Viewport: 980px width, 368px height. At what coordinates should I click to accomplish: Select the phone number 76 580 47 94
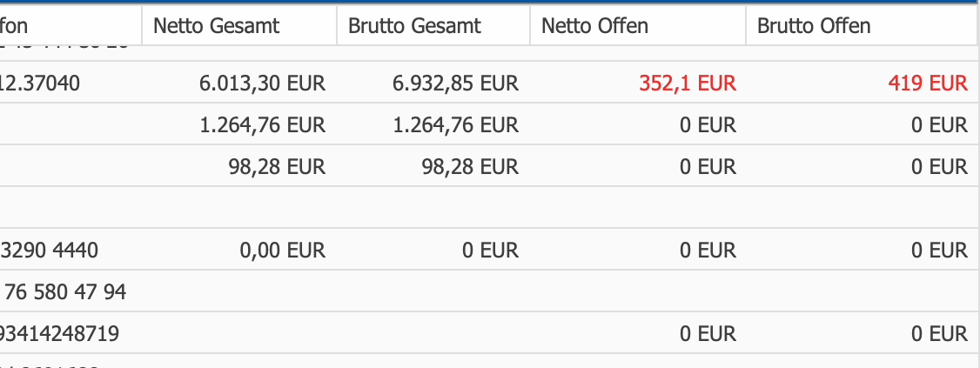pyautogui.click(x=65, y=292)
